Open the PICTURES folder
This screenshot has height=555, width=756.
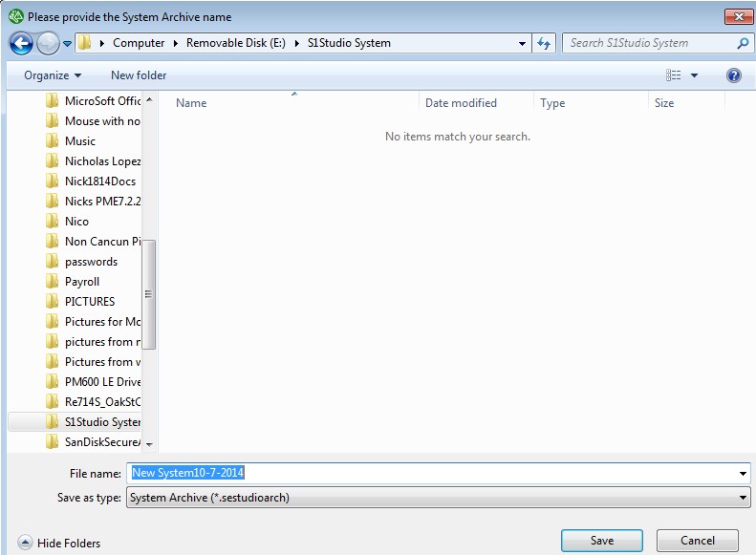click(x=89, y=302)
